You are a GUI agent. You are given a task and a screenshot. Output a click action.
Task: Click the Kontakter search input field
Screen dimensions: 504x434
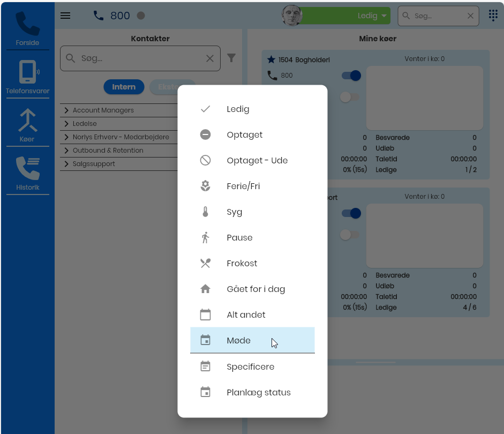coord(140,58)
